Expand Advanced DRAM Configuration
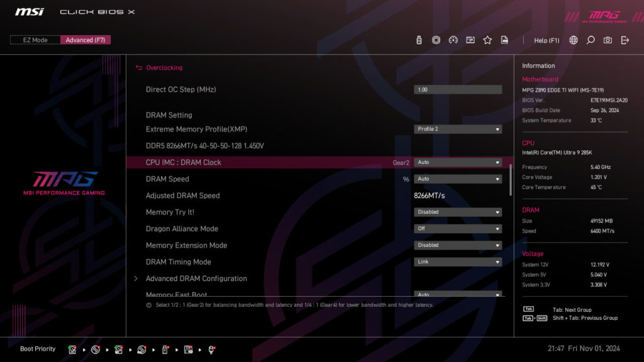This screenshot has width=644, height=362. click(196, 278)
